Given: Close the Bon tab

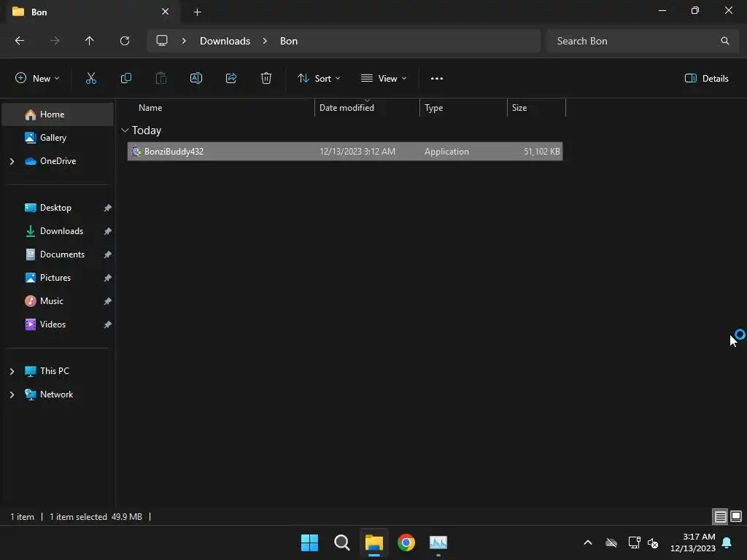Looking at the screenshot, I should click(x=166, y=12).
